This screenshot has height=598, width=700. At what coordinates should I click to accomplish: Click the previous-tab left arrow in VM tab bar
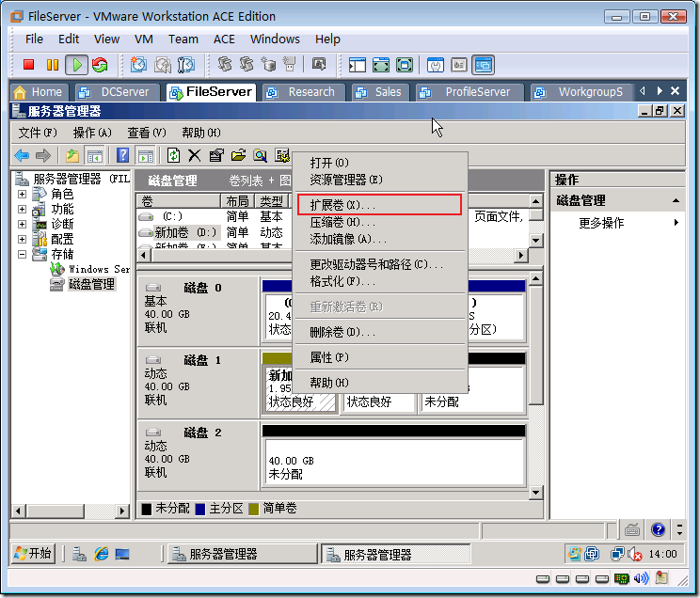pyautogui.click(x=642, y=91)
